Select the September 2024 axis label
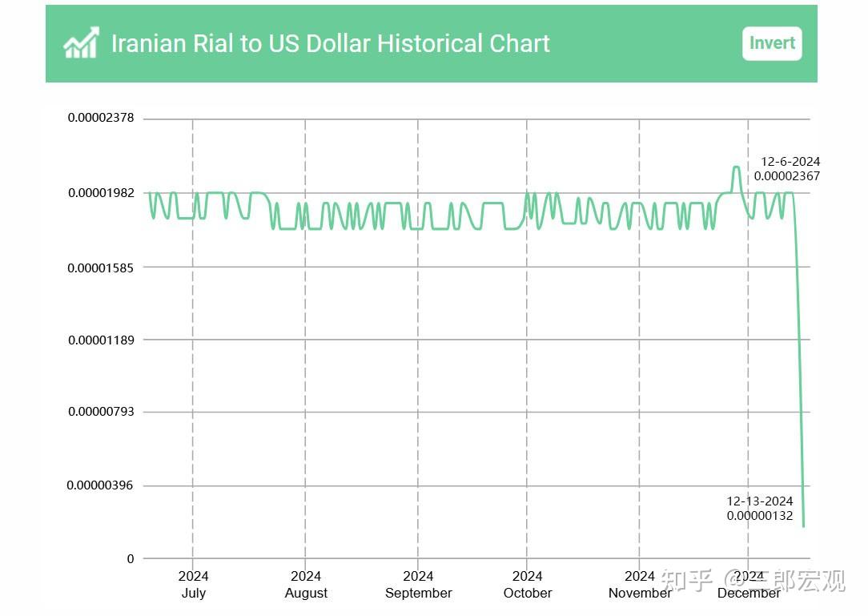The height and width of the screenshot is (616, 868). coord(418,585)
